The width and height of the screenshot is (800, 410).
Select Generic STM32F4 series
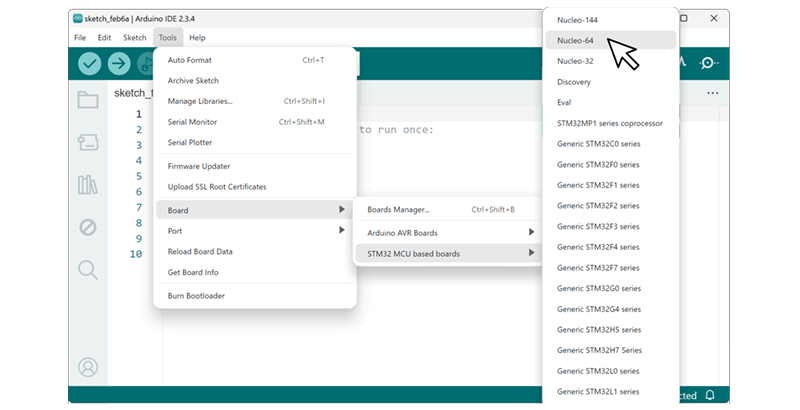pyautogui.click(x=611, y=247)
